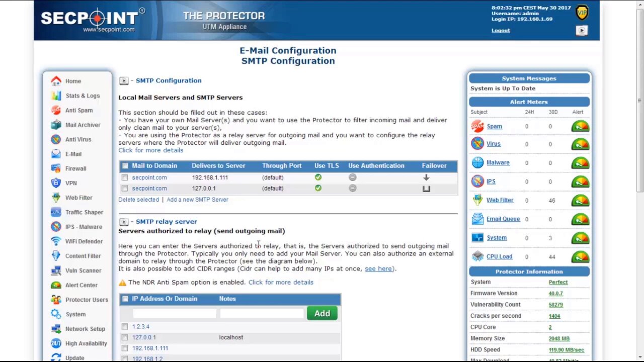Viewport: 644px width, 362px height.
Task: Check the secpoint.com 192.168.1.111 row checkbox
Action: 125,177
